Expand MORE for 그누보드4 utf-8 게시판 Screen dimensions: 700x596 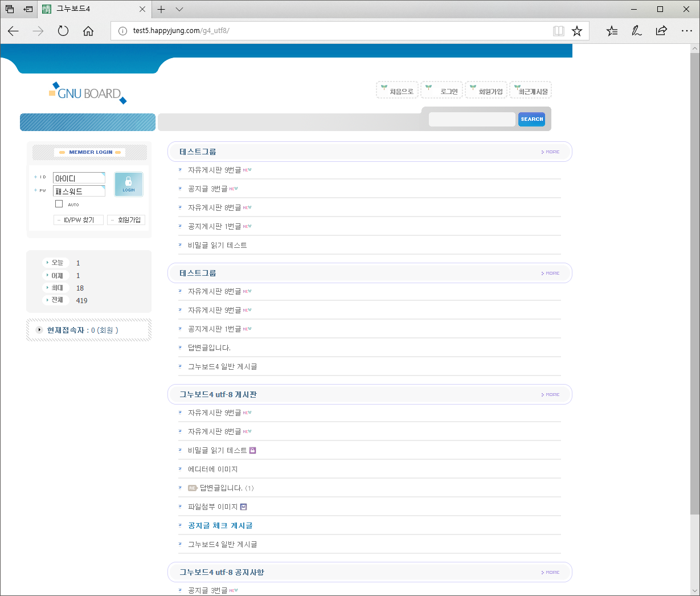tap(551, 394)
